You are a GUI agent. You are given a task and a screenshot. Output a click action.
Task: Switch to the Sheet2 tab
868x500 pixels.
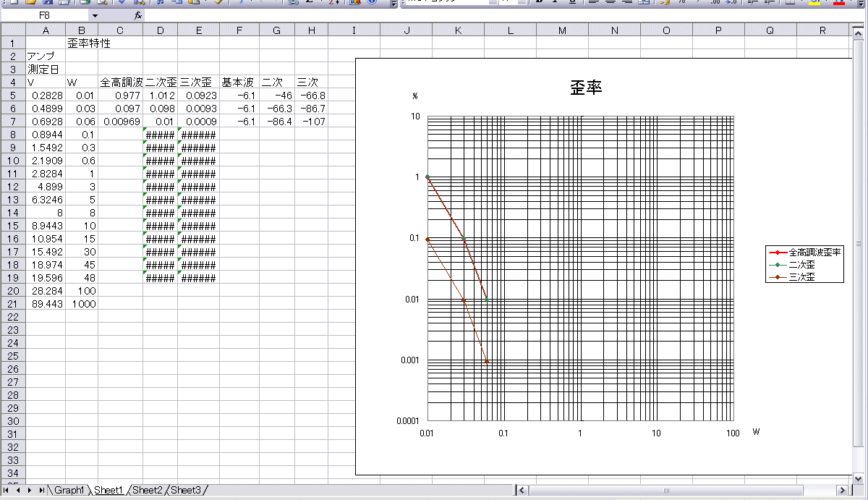tap(148, 491)
